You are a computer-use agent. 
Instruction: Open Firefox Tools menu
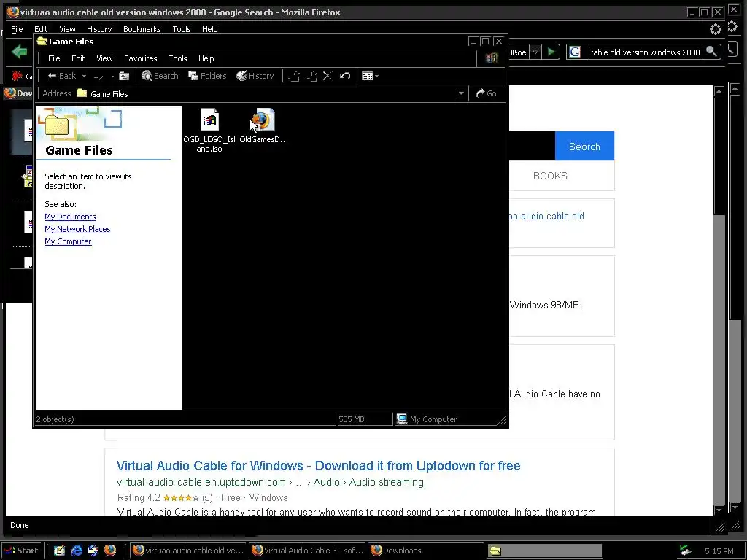pyautogui.click(x=182, y=29)
